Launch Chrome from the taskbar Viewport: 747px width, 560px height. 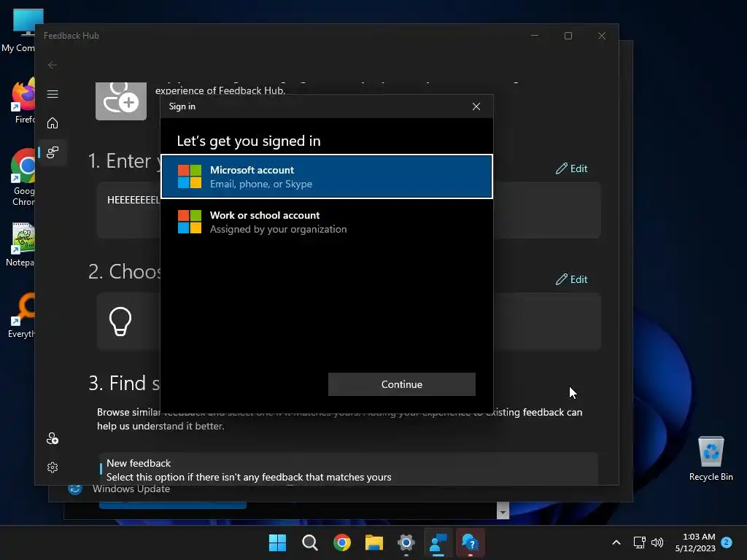click(x=342, y=542)
